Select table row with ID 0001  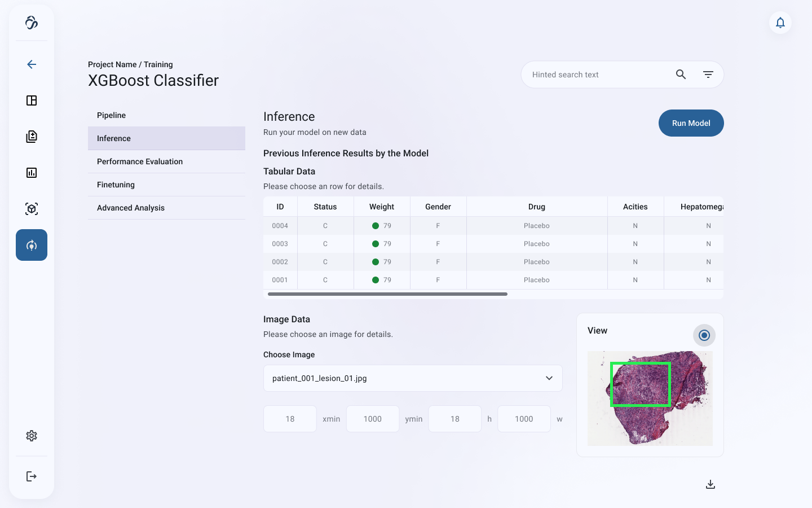click(493, 280)
